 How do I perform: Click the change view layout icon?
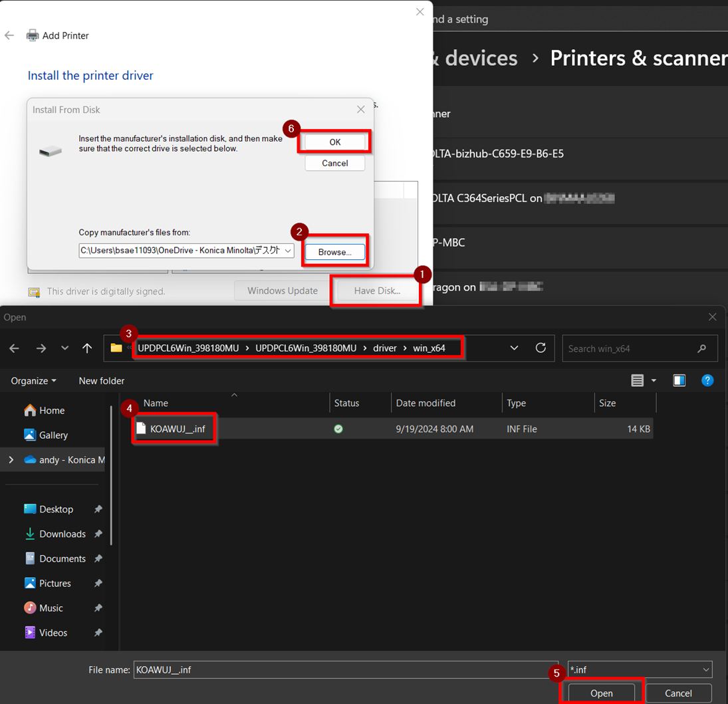point(637,380)
